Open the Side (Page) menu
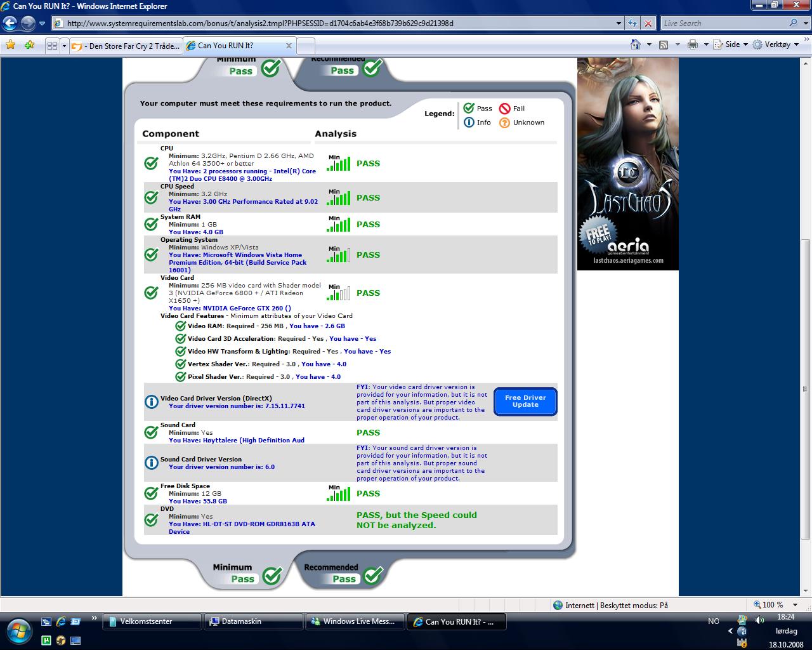 coord(731,44)
